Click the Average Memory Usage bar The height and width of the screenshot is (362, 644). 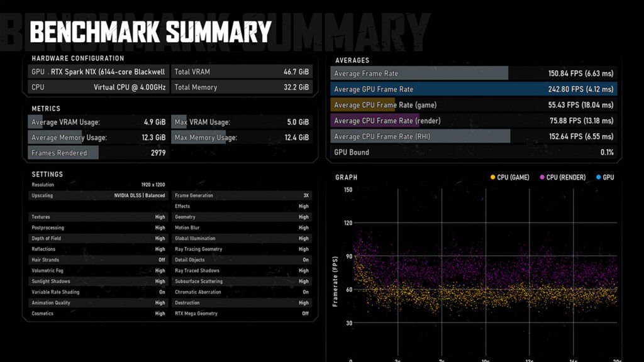click(99, 138)
